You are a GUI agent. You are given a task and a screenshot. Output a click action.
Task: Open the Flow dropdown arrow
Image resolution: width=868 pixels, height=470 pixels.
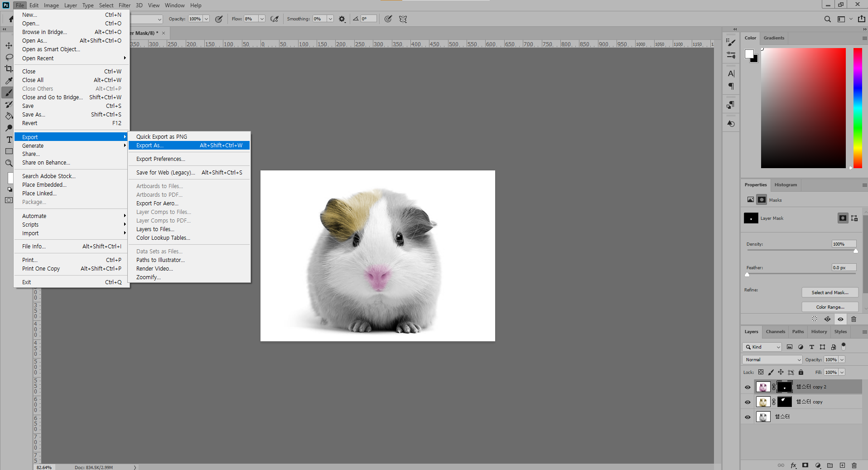click(x=262, y=19)
